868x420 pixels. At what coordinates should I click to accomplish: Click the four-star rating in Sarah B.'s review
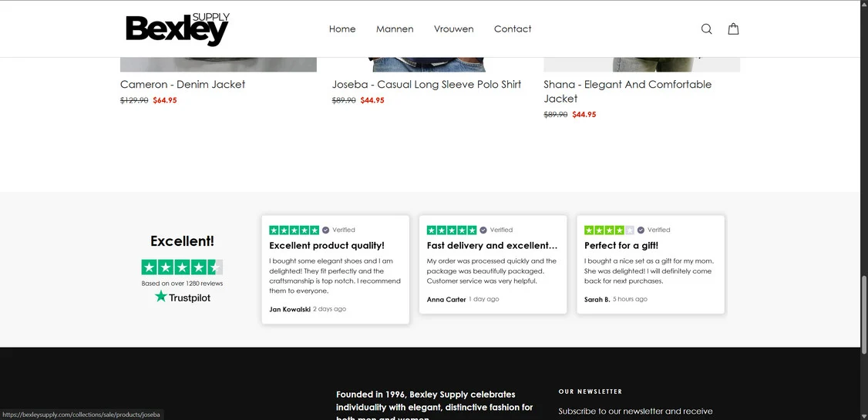(x=609, y=230)
